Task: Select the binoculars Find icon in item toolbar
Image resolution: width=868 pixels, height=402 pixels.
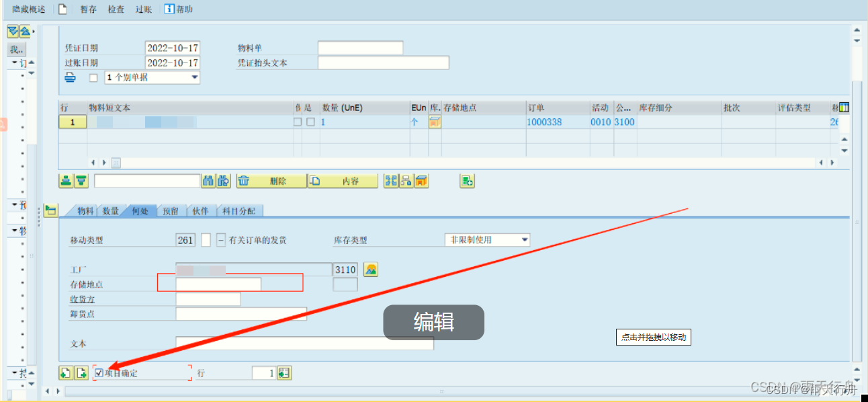Action: coord(208,180)
